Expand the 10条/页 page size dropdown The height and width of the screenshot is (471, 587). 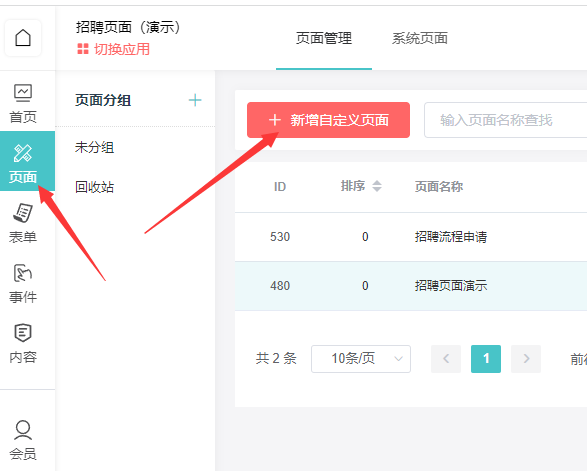tap(361, 359)
